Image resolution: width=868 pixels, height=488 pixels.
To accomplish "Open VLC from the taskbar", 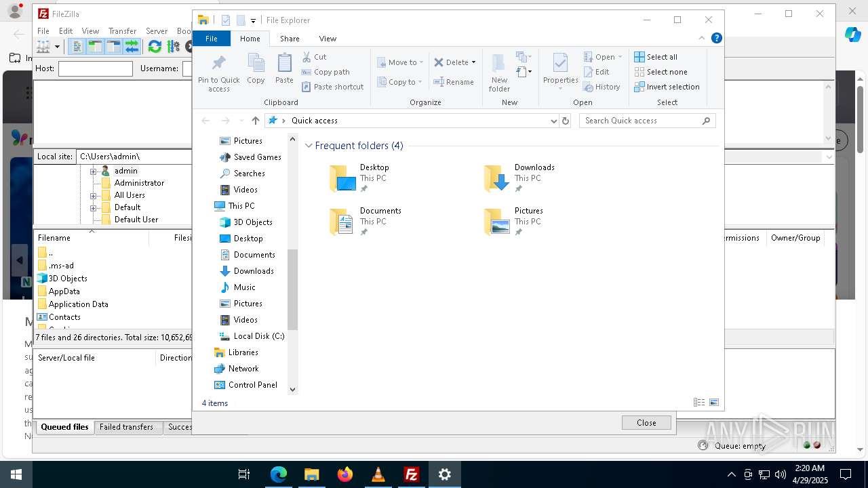I will click(378, 474).
